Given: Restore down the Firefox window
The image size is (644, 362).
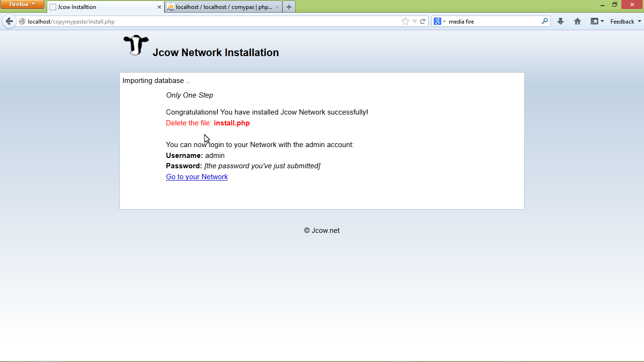Looking at the screenshot, I should point(615,4).
